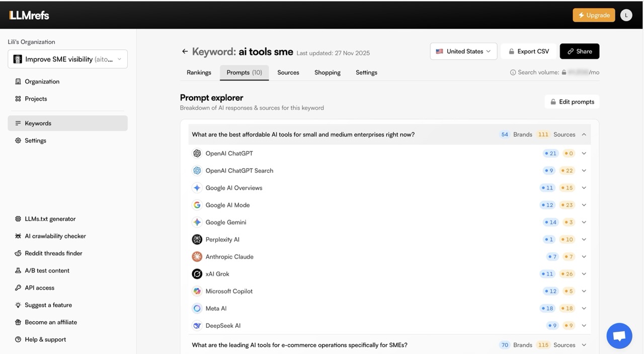Expand the e-commerce AI tools prompt
The image size is (644, 354).
click(x=584, y=345)
